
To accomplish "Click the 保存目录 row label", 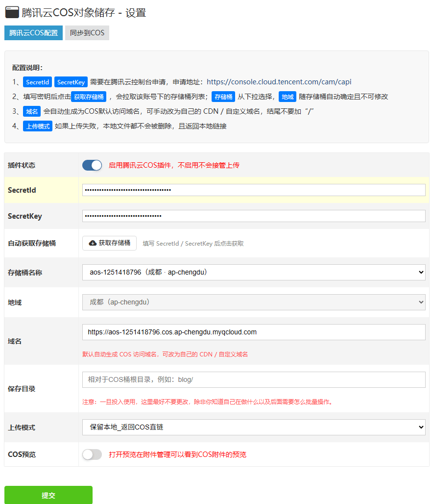I will tap(22, 389).
